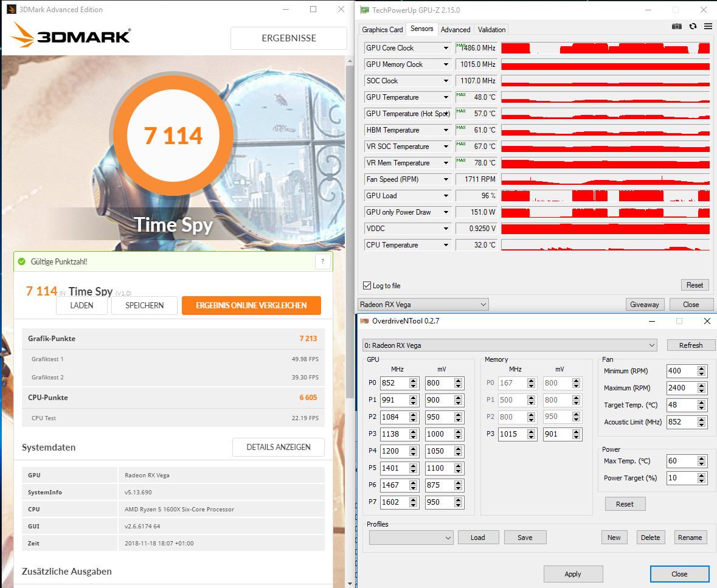This screenshot has height=588, width=717.
Task: Open GPU only Power Draw dropdown
Action: pyautogui.click(x=446, y=212)
